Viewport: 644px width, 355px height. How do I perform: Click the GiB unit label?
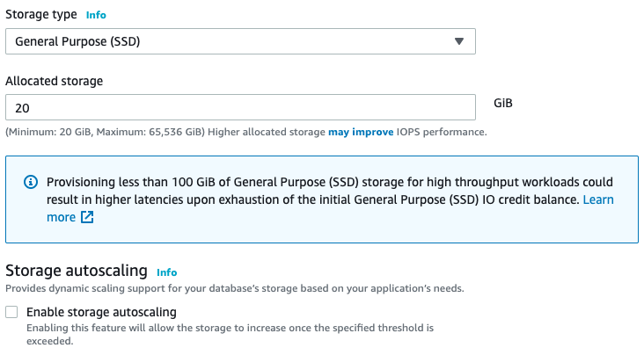(x=503, y=103)
